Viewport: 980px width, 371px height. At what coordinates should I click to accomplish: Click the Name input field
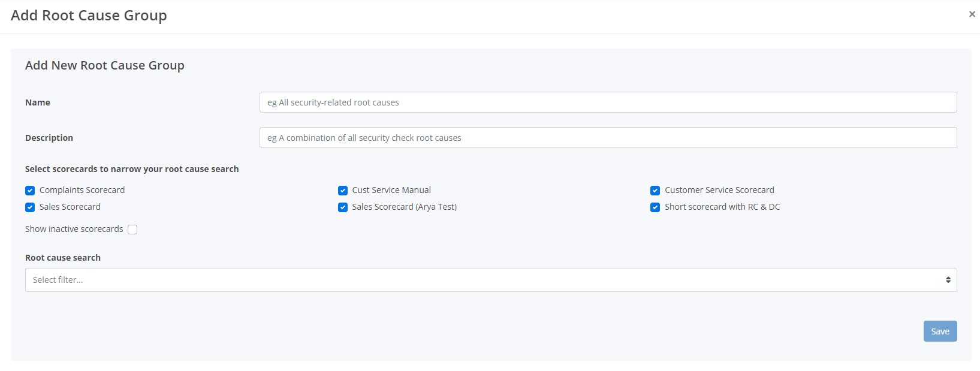608,102
